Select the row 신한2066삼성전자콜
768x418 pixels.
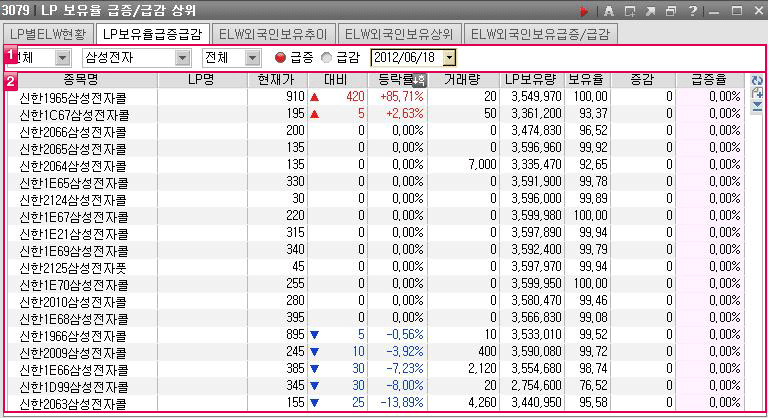375,131
